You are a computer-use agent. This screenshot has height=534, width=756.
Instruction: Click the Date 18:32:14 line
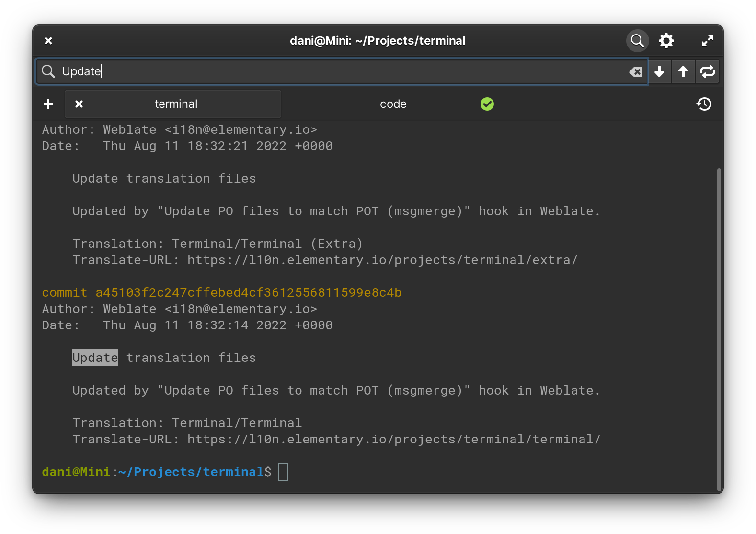pos(187,325)
